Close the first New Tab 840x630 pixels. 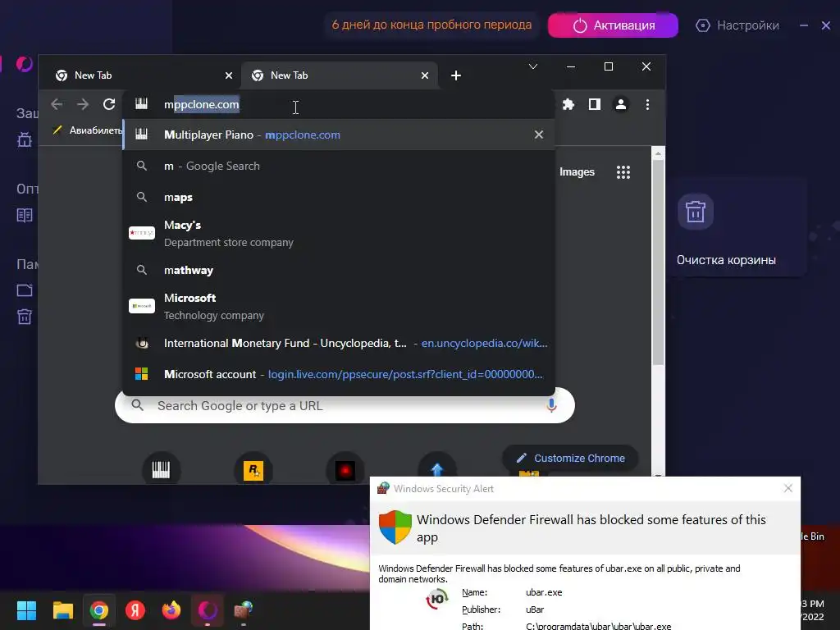(x=229, y=75)
